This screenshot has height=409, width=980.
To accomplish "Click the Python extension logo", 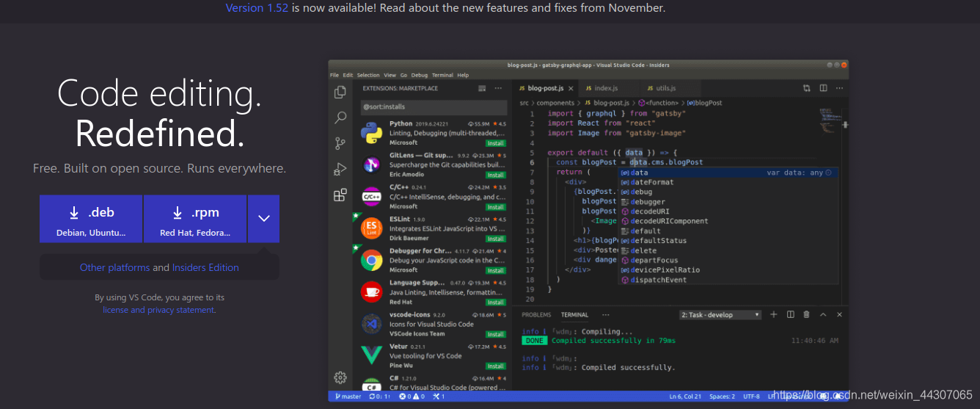I will (372, 133).
